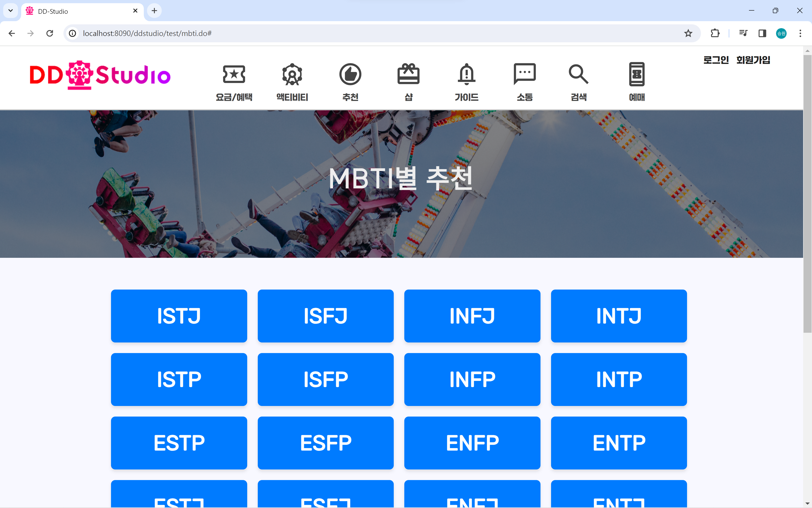Viewport: 812px width, 508px height.
Task: Select the ISFJ button
Action: (325, 316)
